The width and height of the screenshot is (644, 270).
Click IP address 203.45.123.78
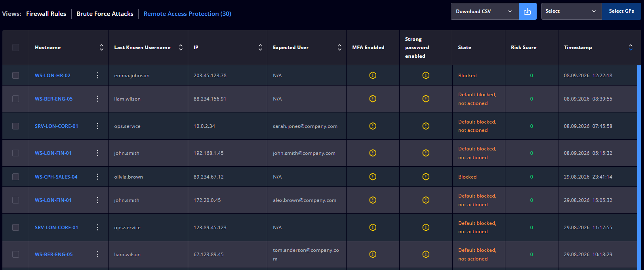(x=210, y=75)
